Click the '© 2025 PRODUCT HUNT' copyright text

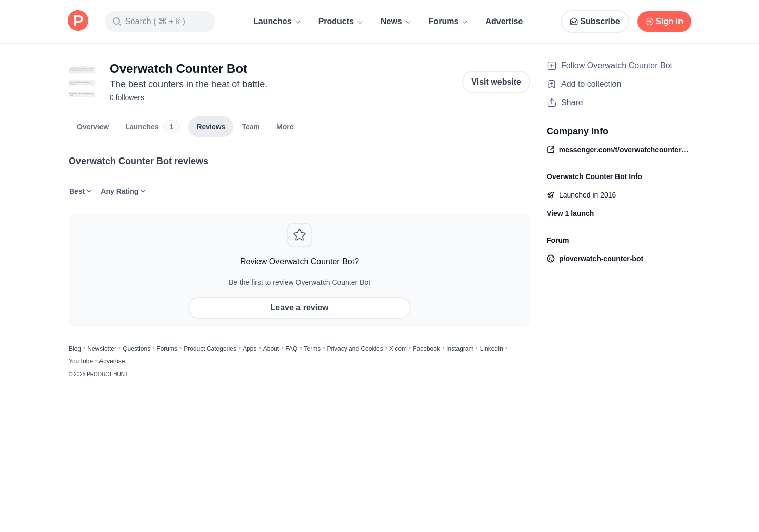(x=98, y=375)
